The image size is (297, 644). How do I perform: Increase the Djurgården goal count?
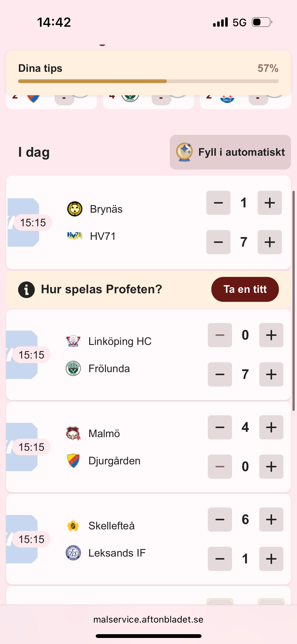click(271, 467)
